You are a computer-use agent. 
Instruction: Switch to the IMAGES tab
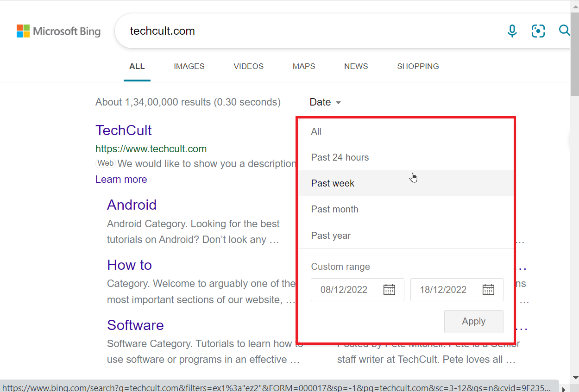point(189,66)
